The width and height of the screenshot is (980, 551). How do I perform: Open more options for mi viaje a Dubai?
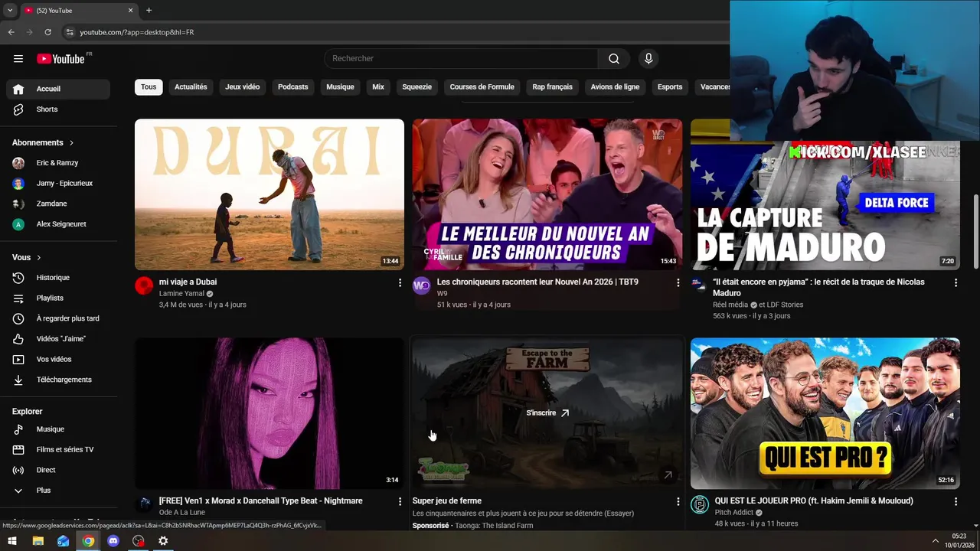point(400,283)
